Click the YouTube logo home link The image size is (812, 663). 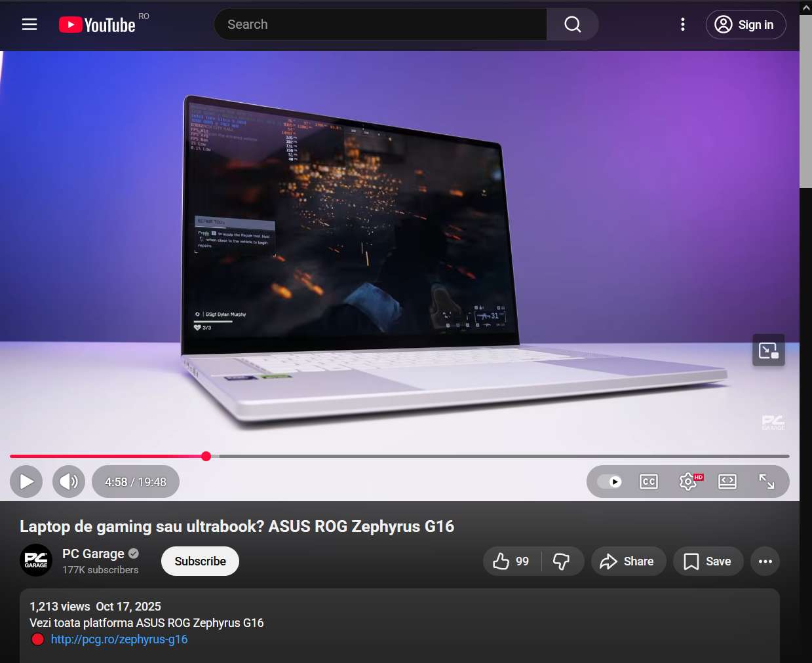[97, 25]
